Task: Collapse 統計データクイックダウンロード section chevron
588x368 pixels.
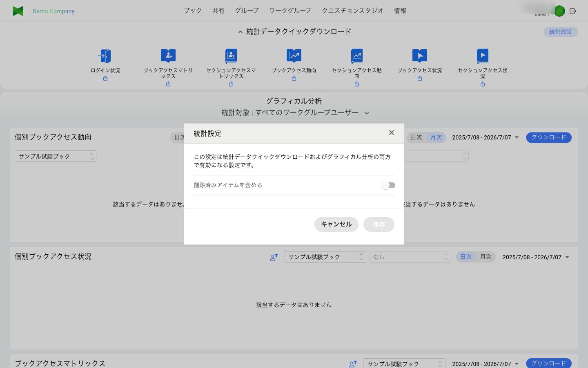Action: coord(241,32)
